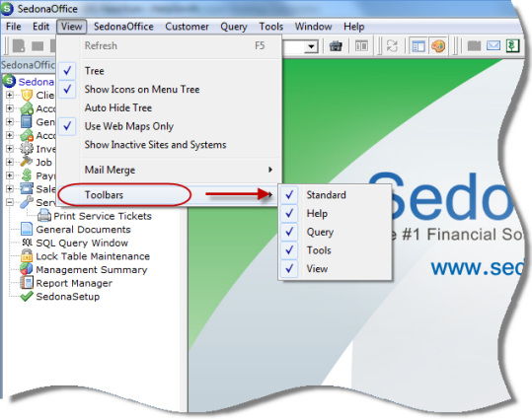The image size is (532, 419).
Task: Toggle Use Web Maps Only
Action: [x=169, y=126]
